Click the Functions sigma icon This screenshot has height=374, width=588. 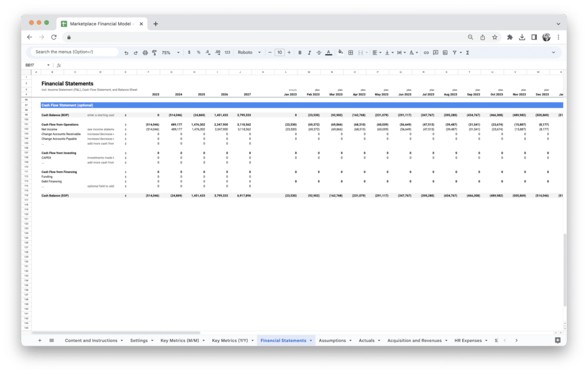pyautogui.click(x=467, y=52)
